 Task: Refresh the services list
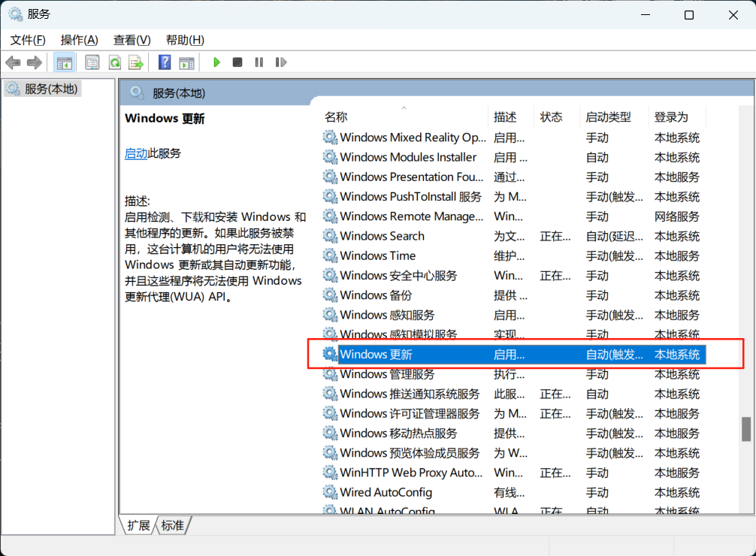[114, 62]
